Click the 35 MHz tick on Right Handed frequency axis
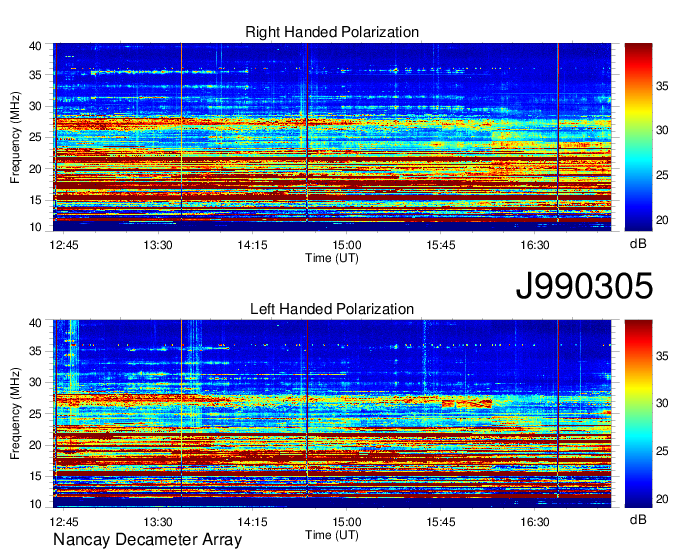 tap(35, 75)
